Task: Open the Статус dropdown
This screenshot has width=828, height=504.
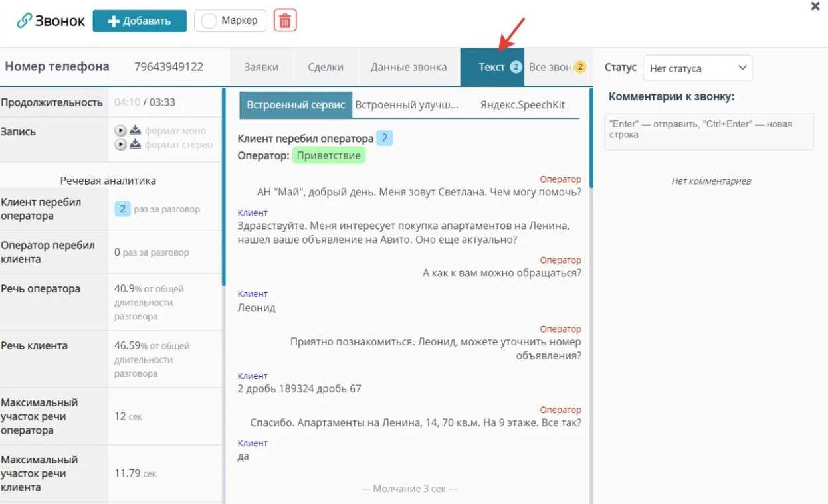Action: [698, 68]
